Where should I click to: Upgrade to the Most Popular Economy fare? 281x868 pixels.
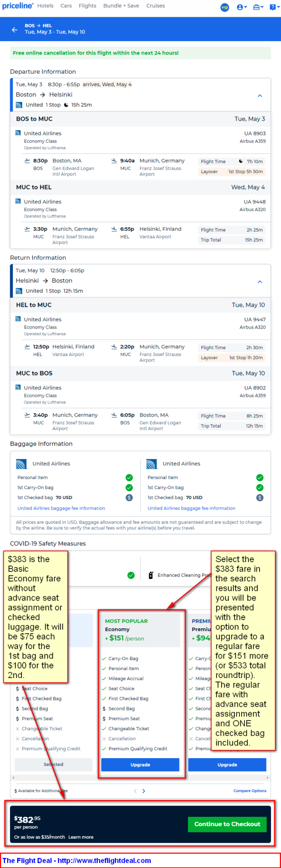pos(140,764)
